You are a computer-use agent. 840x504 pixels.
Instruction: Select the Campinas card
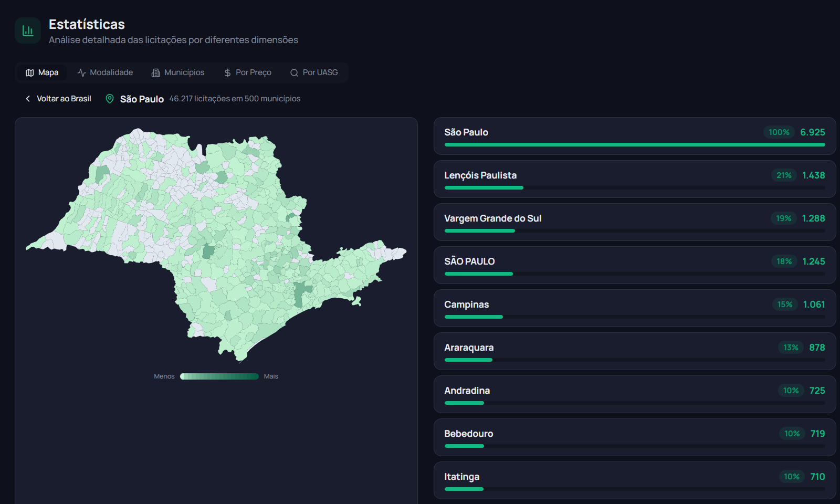coord(635,308)
